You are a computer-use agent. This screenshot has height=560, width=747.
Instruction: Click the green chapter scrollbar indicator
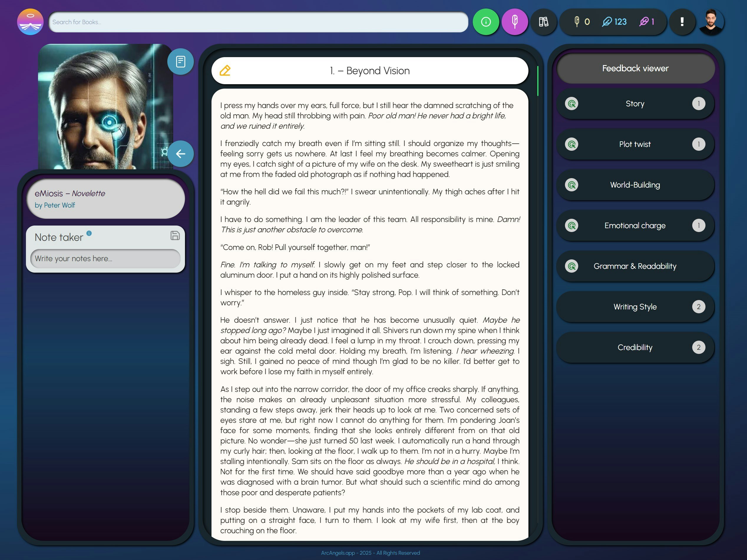pos(537,81)
